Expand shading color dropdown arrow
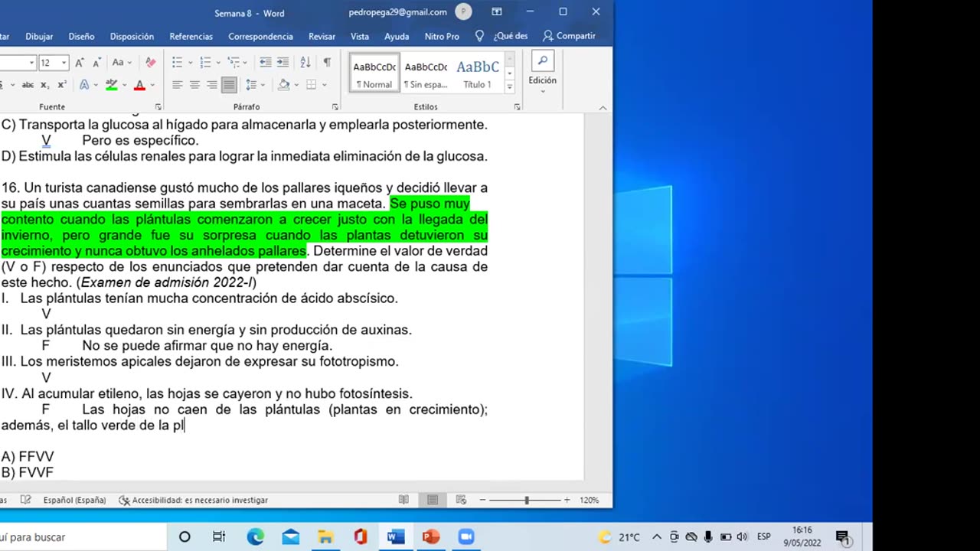 click(295, 85)
